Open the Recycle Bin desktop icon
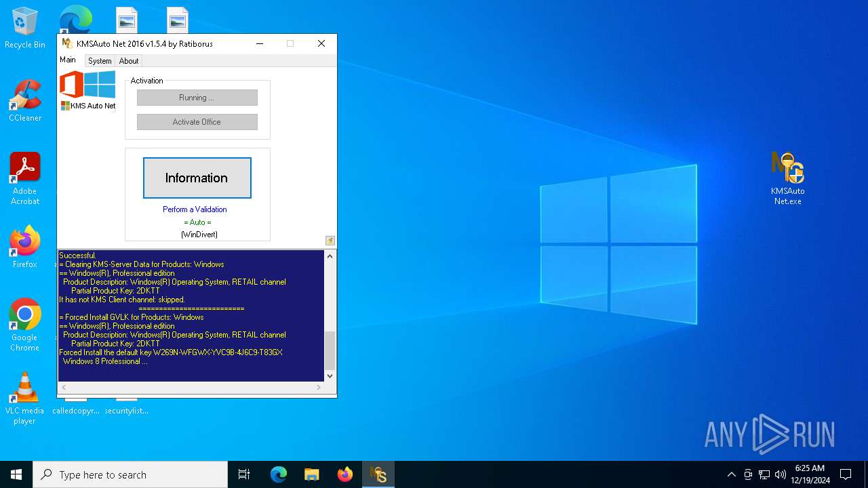Viewport: 868px width, 488px height. (x=25, y=28)
